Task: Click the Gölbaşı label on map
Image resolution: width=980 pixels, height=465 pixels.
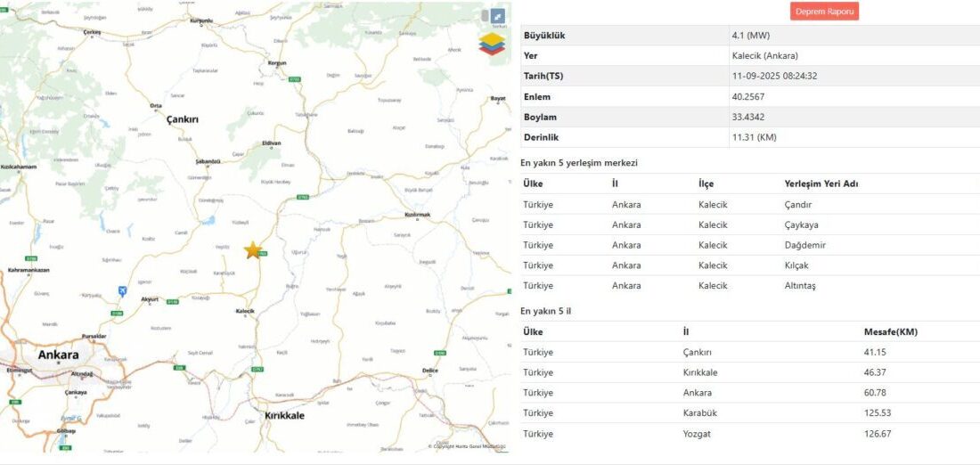Action: coord(66,431)
